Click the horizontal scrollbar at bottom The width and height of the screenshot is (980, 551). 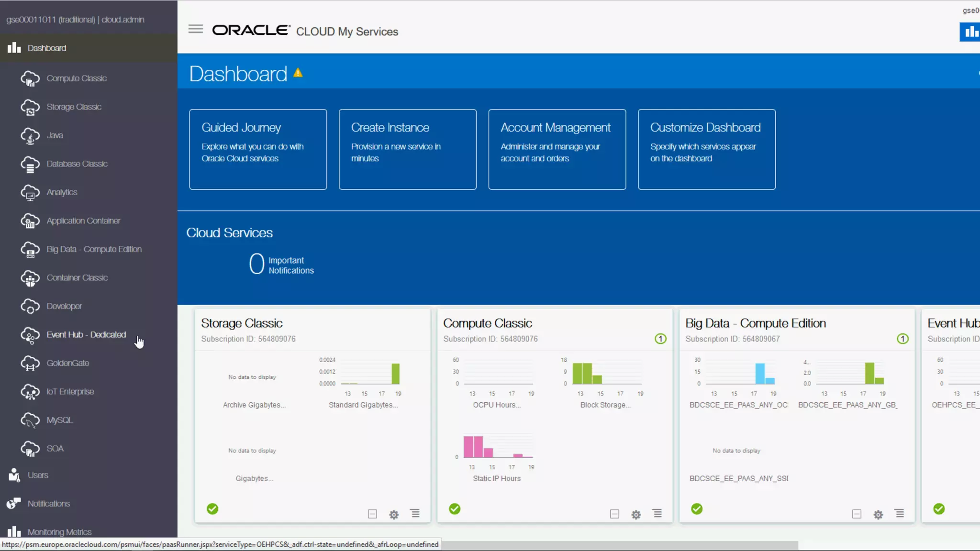point(622,545)
